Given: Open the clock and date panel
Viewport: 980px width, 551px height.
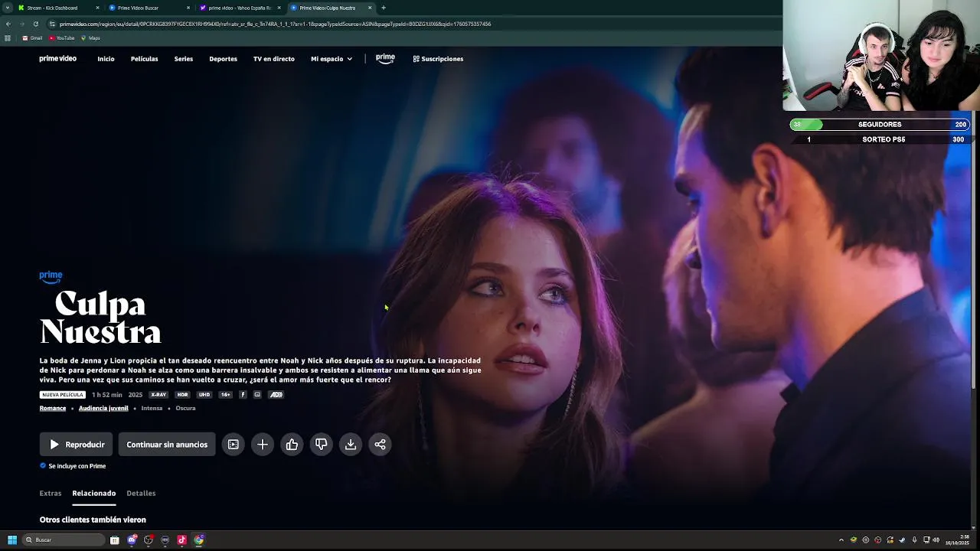Looking at the screenshot, I should click(x=957, y=540).
